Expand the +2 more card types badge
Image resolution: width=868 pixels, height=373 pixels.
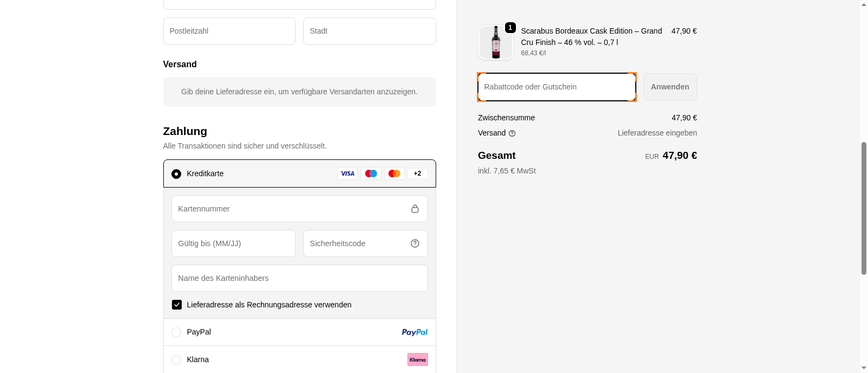click(x=418, y=173)
